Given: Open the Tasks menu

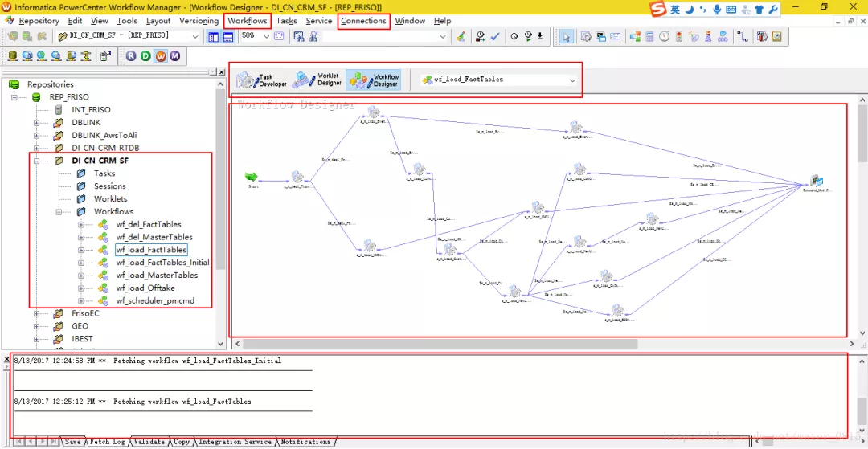Looking at the screenshot, I should pyautogui.click(x=287, y=21).
